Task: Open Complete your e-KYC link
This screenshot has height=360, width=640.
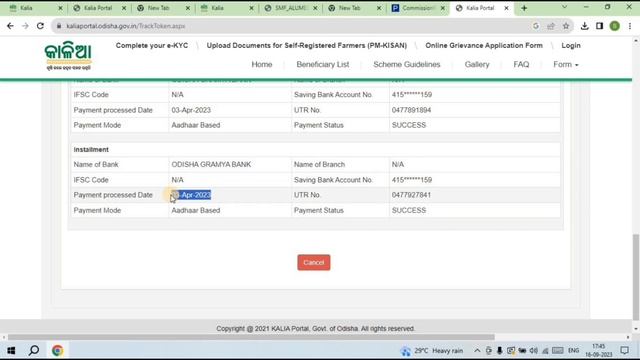Action: coord(152,45)
